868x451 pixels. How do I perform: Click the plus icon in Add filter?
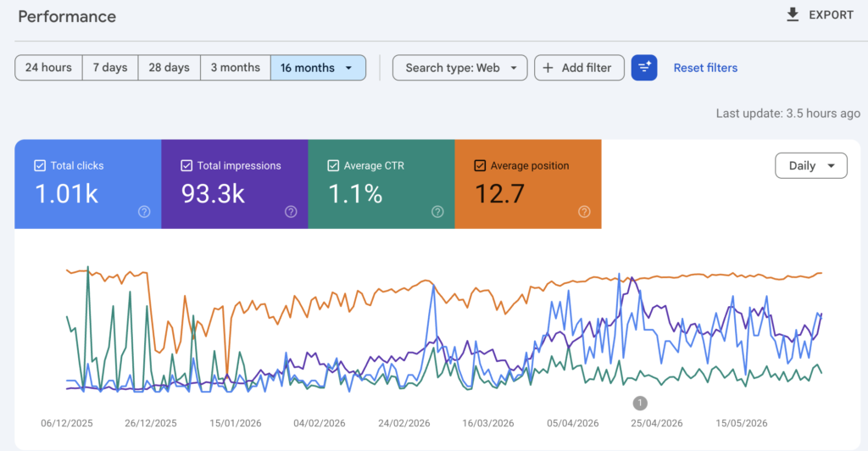[x=548, y=68]
